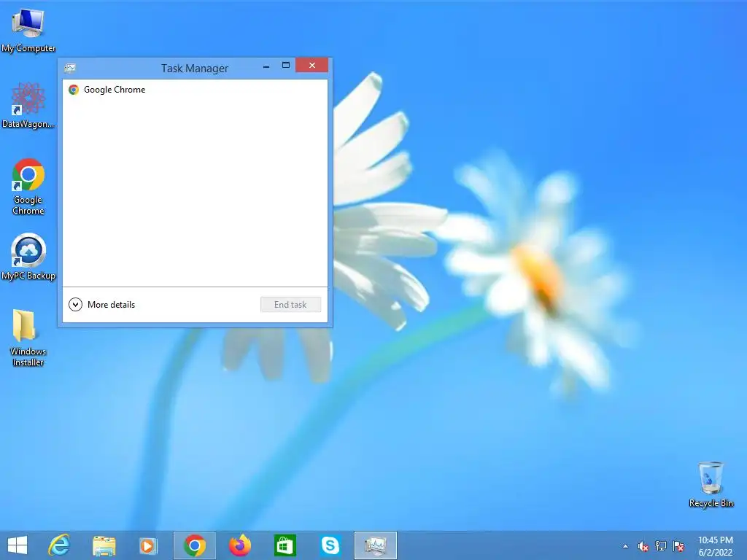
Task: Select Google Chrome in Task Manager list
Action: 195,90
